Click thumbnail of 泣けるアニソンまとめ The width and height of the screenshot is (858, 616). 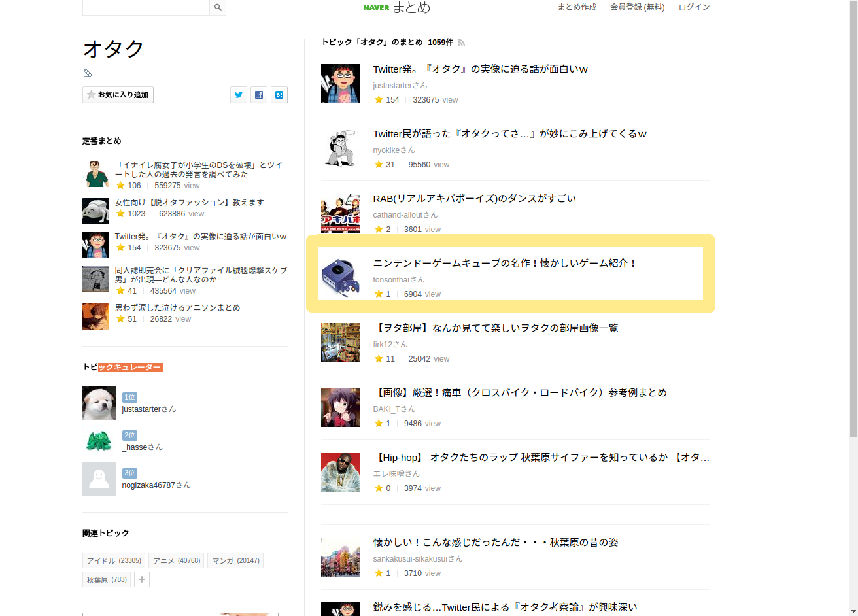[x=95, y=317]
